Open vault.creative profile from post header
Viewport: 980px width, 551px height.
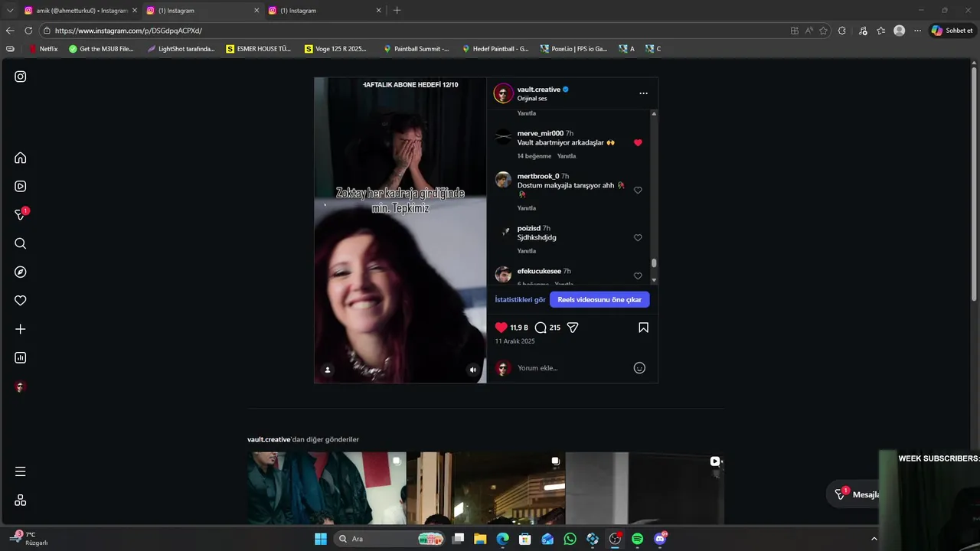(538, 90)
